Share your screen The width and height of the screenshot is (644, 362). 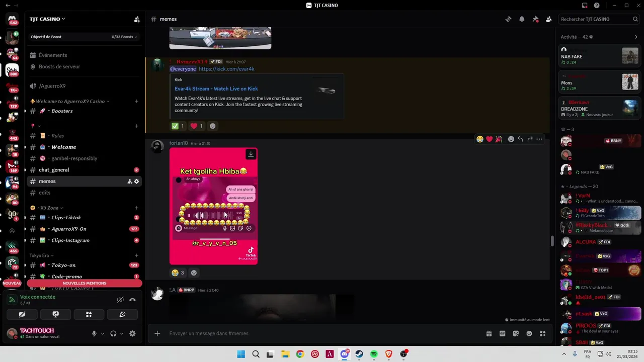coord(55,314)
